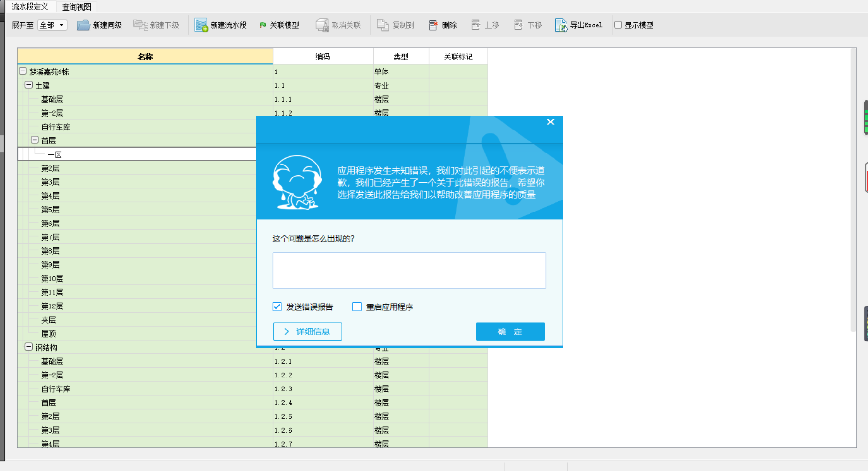
Task: Select the 第7层 row
Action: (137, 237)
